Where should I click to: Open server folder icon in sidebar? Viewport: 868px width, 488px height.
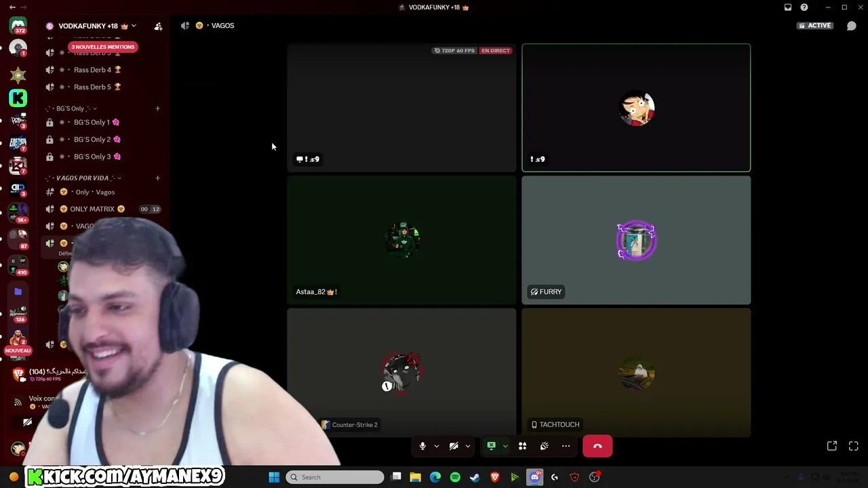pos(18,291)
